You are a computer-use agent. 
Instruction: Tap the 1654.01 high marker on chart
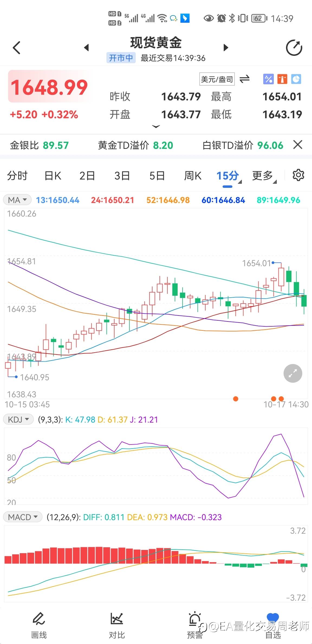(x=257, y=263)
